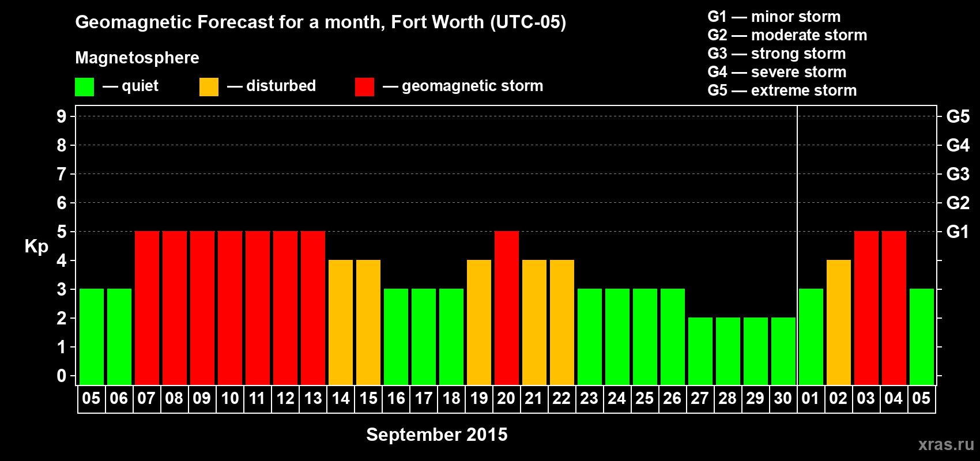
Task: Click the G1 label on right axis
Action: click(x=958, y=232)
